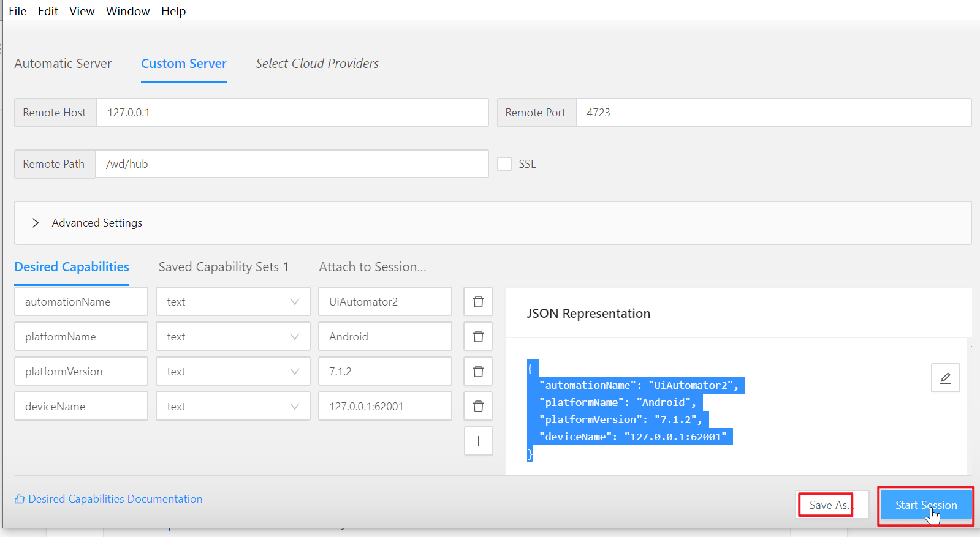This screenshot has height=537, width=980.
Task: Delete the platformName capability row
Action: point(478,336)
